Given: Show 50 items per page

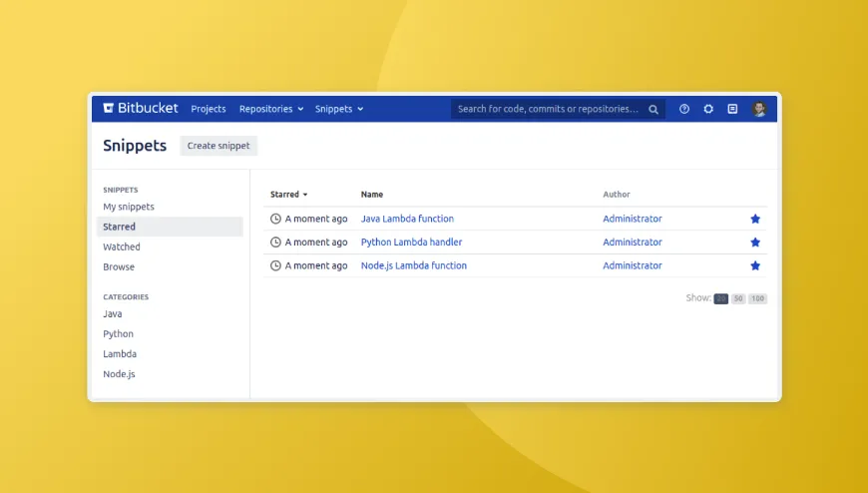Looking at the screenshot, I should click(738, 298).
